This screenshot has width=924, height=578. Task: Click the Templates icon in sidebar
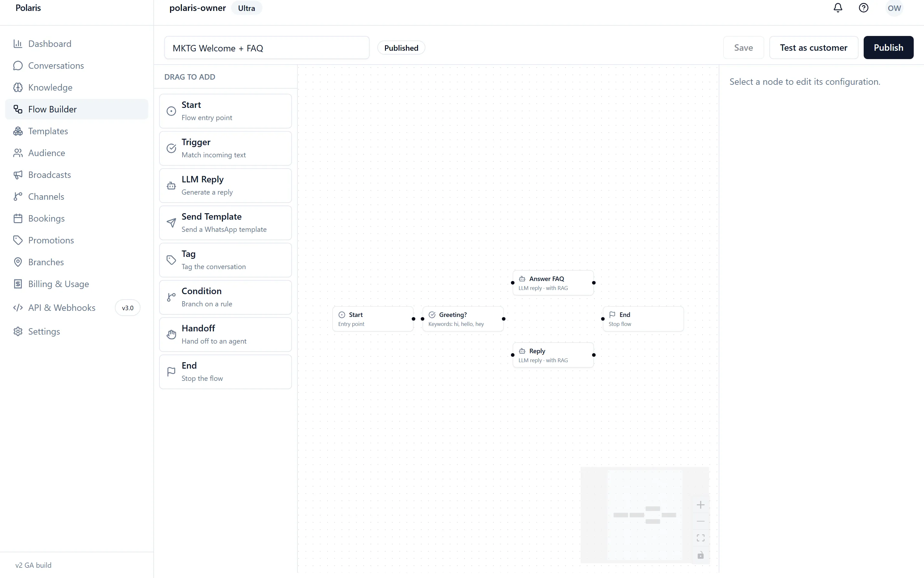[18, 131]
